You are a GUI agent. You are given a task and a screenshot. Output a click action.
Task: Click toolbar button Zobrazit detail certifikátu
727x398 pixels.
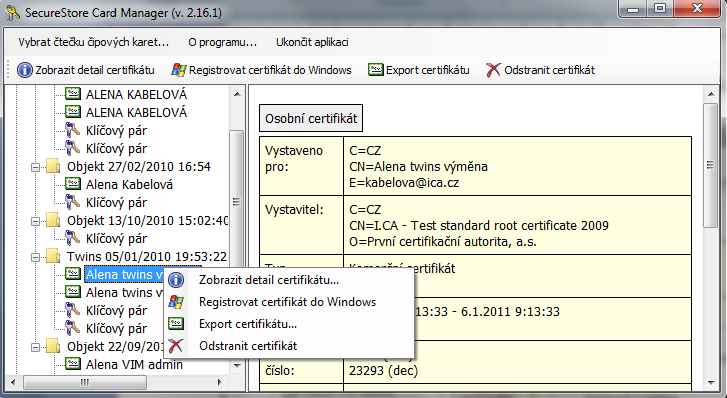(x=86, y=70)
